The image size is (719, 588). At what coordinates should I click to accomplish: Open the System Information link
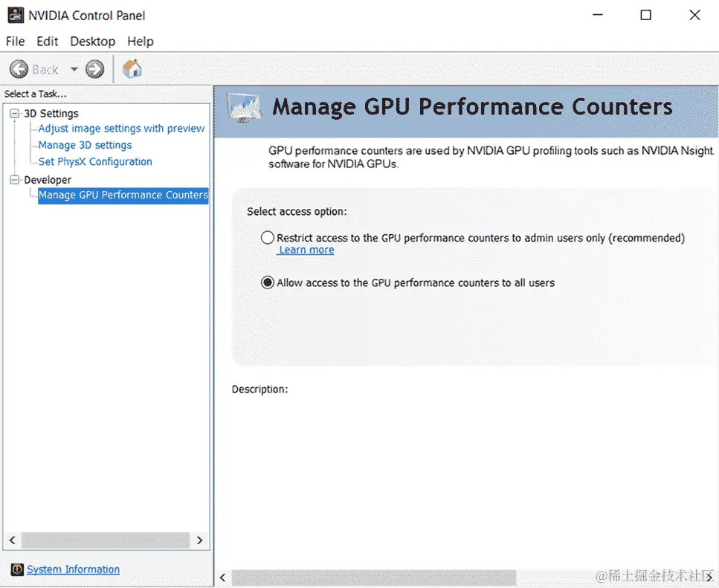point(73,569)
